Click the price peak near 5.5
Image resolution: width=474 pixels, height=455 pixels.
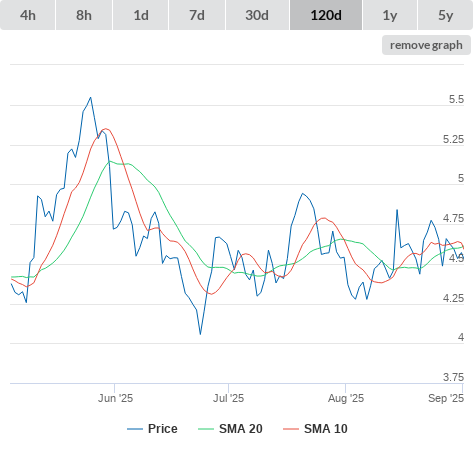91,98
